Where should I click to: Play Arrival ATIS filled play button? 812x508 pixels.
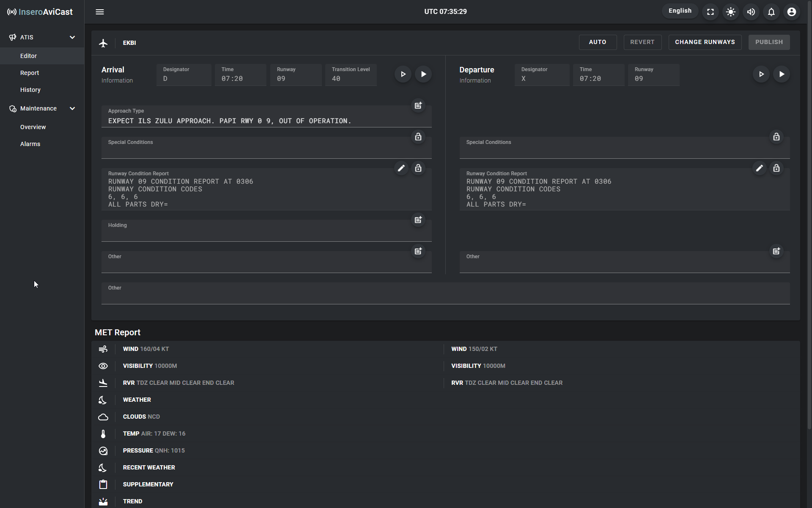click(x=423, y=74)
